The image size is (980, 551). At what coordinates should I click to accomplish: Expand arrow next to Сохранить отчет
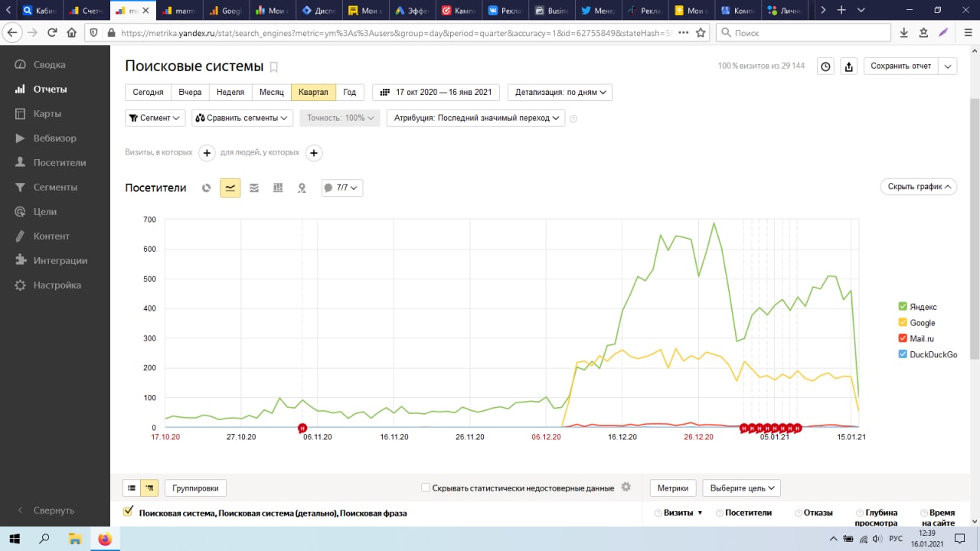click(948, 67)
